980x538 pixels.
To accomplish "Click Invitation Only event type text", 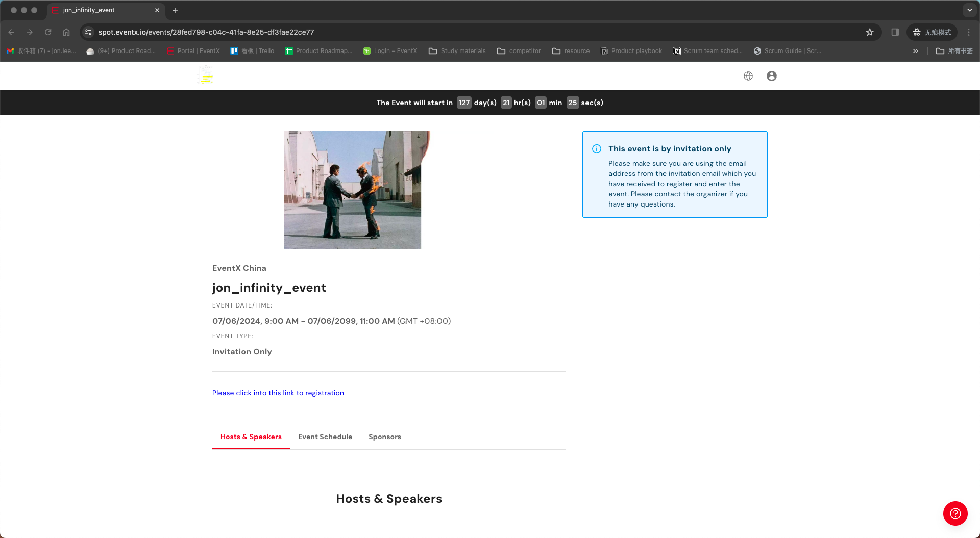I will coord(242,352).
